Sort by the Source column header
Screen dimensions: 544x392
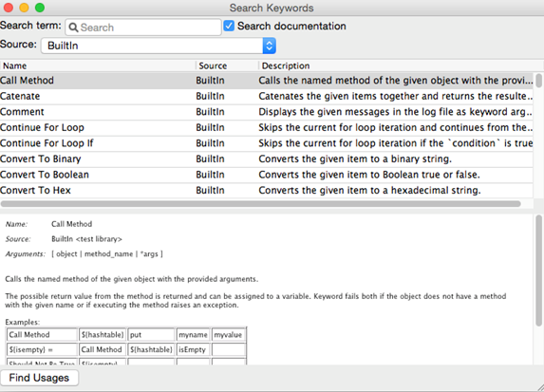click(x=227, y=65)
